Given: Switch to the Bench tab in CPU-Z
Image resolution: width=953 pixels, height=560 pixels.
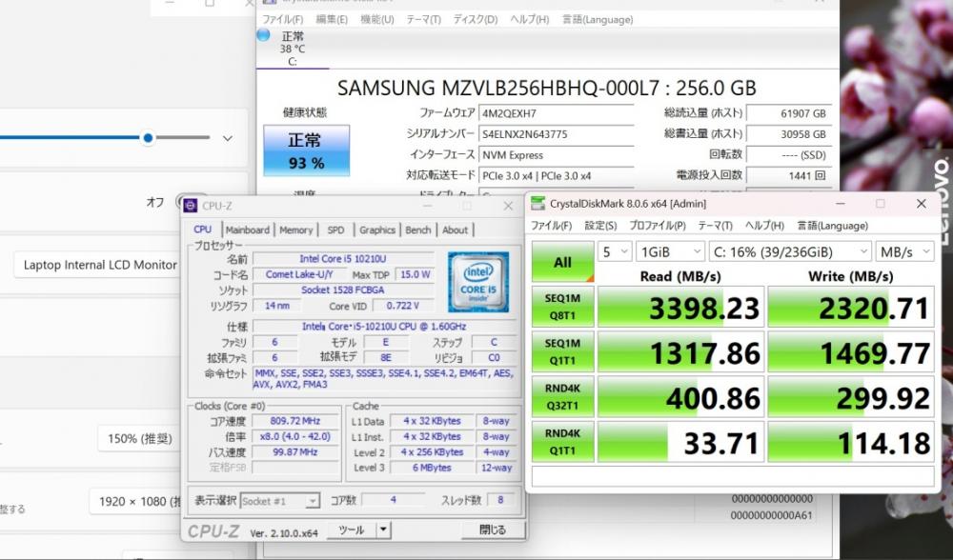Looking at the screenshot, I should pyautogui.click(x=418, y=230).
